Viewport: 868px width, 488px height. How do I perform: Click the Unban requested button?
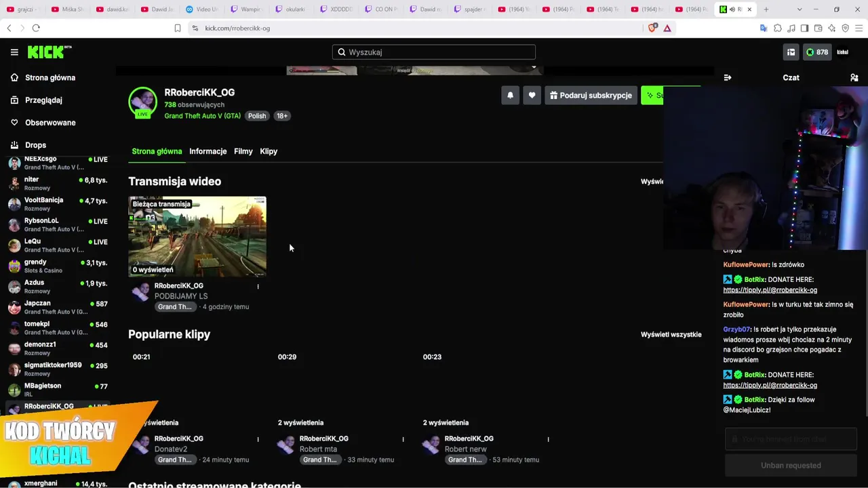(x=791, y=466)
